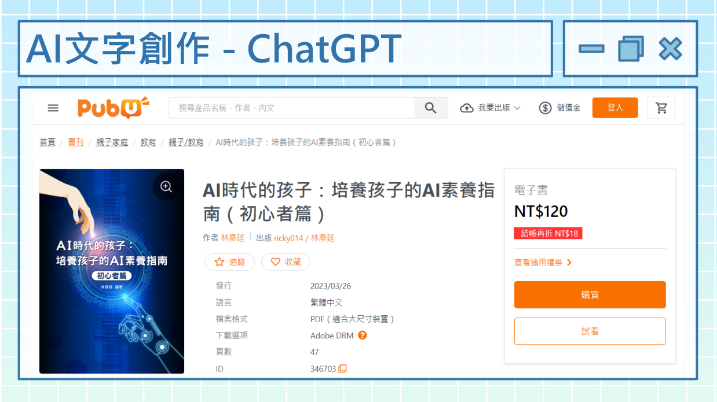Open the 教育 breadcrumb link
Image resolution: width=717 pixels, height=402 pixels.
pos(148,142)
